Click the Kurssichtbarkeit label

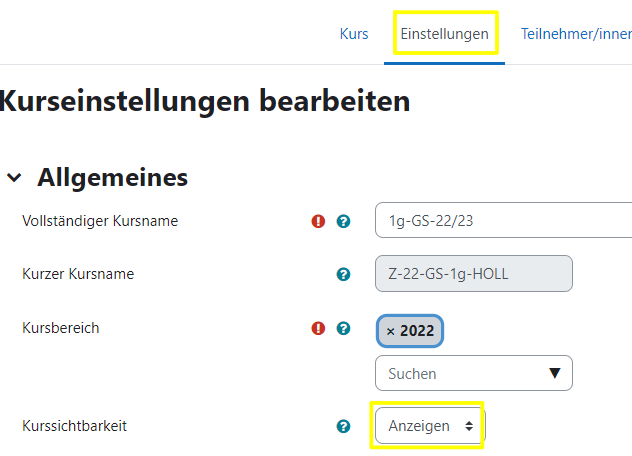click(75, 426)
